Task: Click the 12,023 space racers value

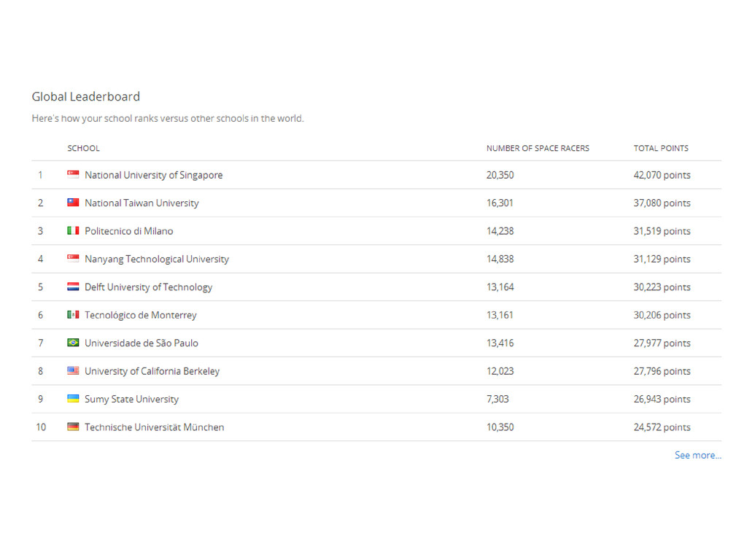Action: point(500,371)
